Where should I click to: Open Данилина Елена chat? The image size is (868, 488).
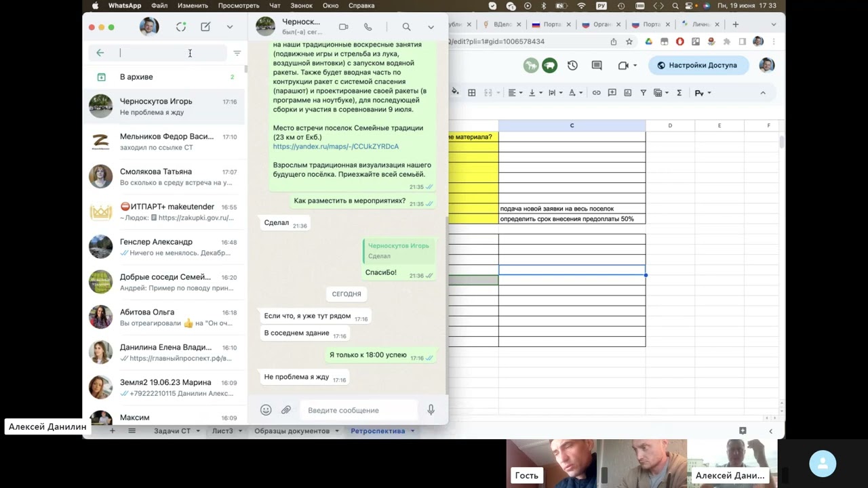[x=164, y=353]
